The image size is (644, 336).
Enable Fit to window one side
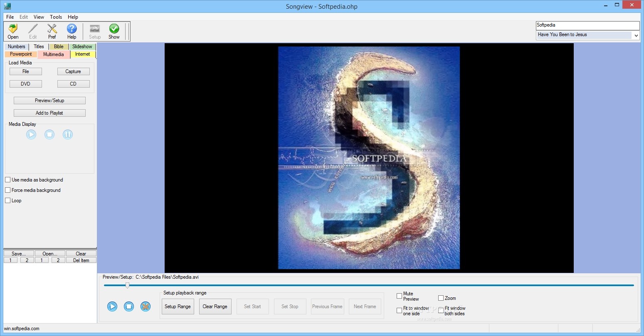[399, 311]
